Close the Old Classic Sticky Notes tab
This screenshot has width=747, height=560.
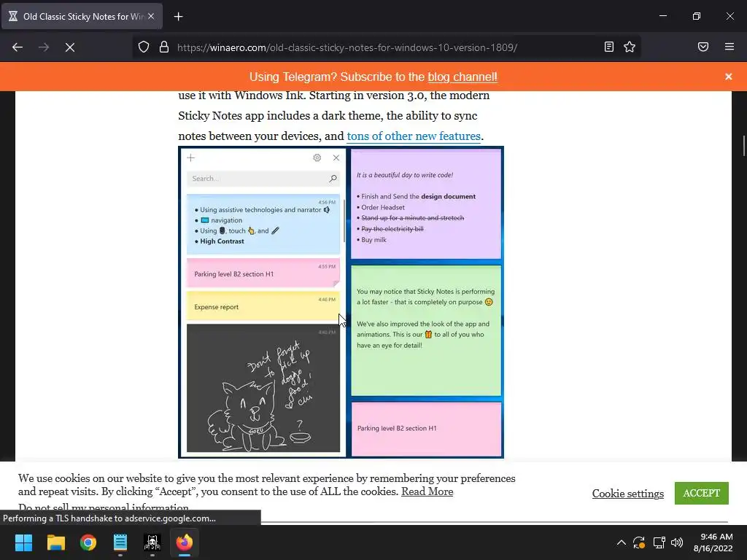click(x=151, y=16)
